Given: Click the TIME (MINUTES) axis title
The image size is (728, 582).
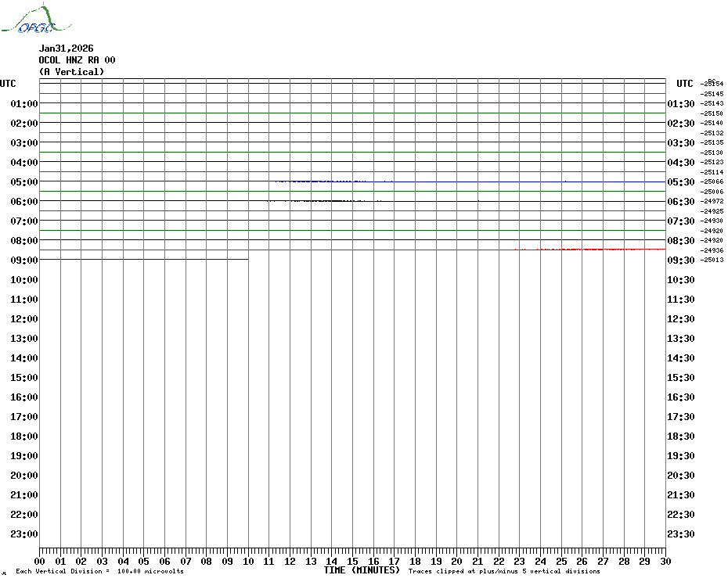Looking at the screenshot, I should click(362, 570).
